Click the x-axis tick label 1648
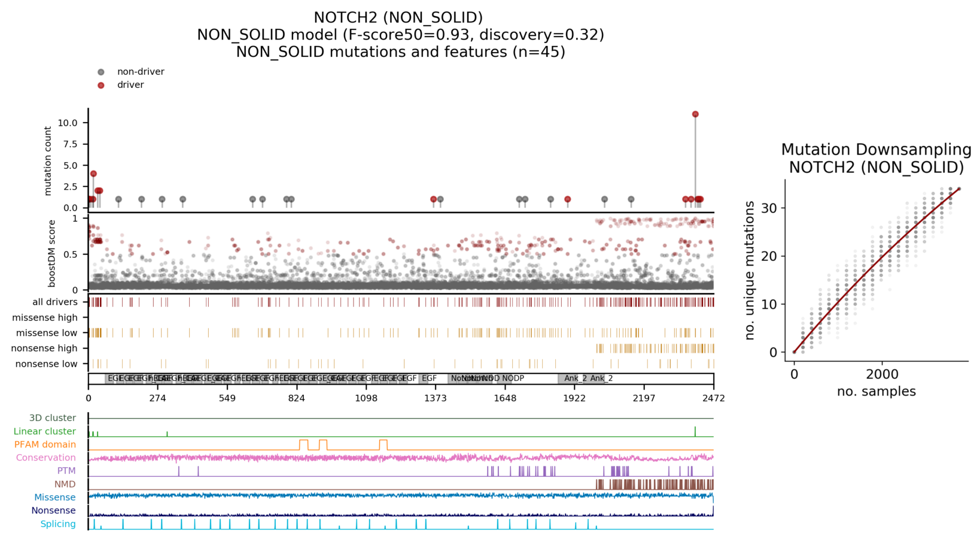This screenshot has height=542, width=980. tap(505, 398)
